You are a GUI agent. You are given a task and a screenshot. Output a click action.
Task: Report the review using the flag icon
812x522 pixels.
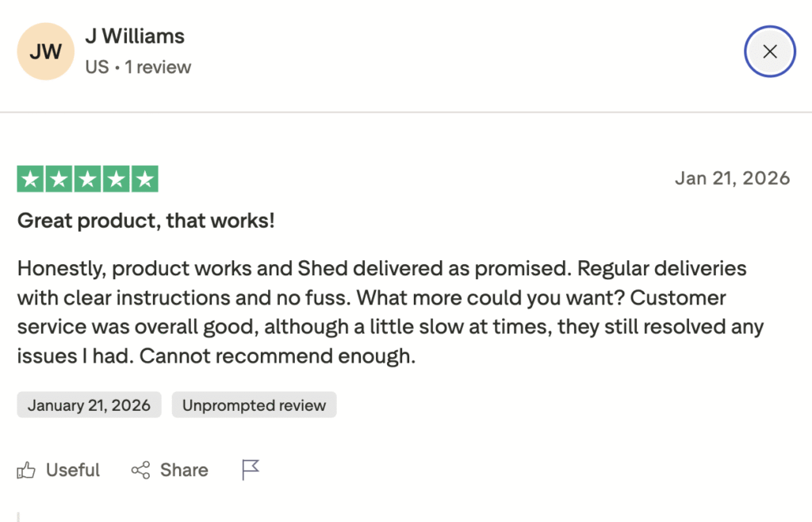coord(251,470)
